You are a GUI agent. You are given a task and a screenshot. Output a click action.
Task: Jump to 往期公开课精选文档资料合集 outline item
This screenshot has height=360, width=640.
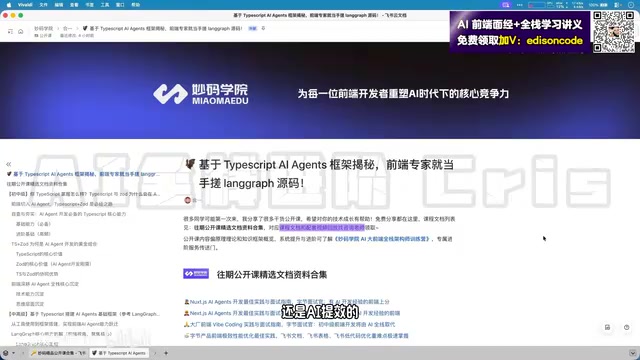pyautogui.click(x=37, y=184)
